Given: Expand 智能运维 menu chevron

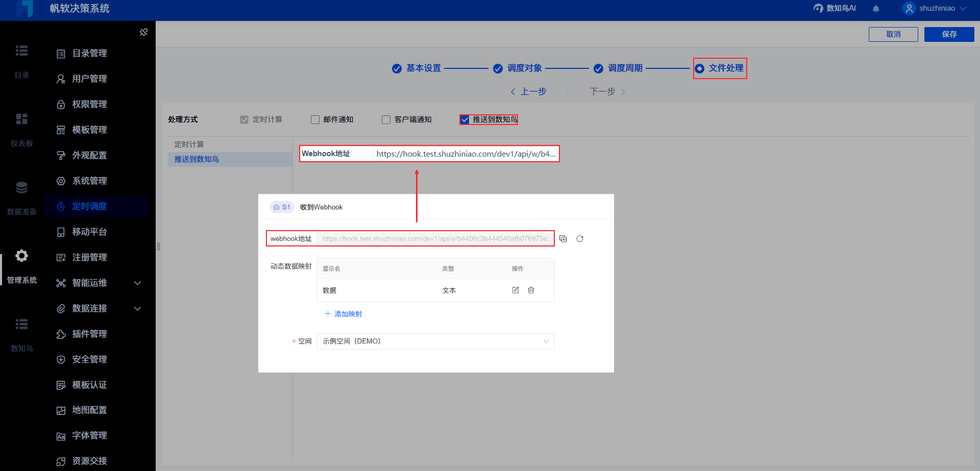Looking at the screenshot, I should coord(137,283).
